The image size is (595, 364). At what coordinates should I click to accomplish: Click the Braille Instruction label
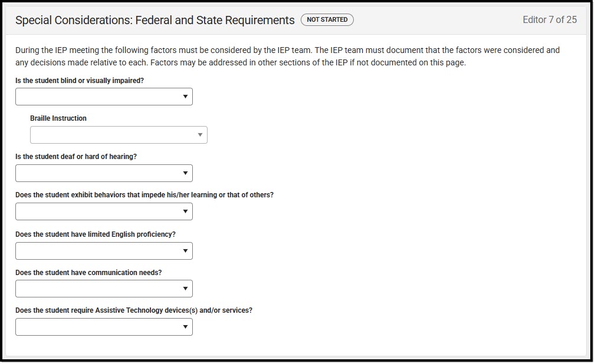point(58,118)
